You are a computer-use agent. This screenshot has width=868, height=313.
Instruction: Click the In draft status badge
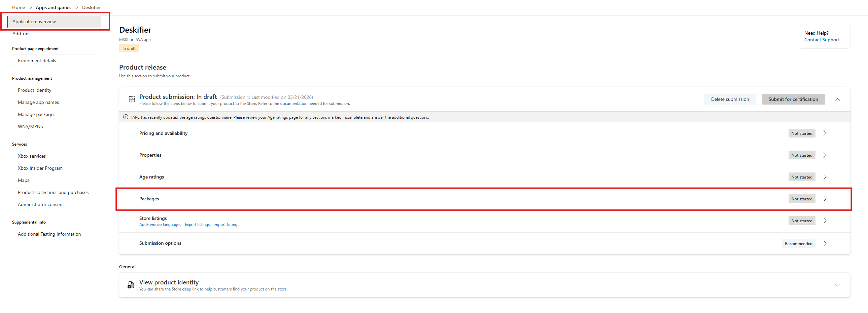tap(129, 48)
